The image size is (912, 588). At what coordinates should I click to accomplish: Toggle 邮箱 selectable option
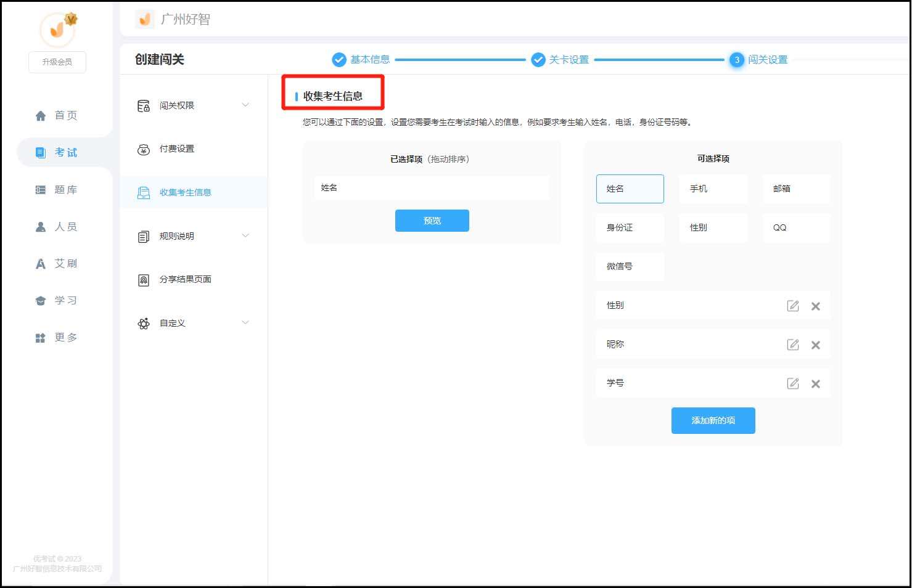coord(796,189)
